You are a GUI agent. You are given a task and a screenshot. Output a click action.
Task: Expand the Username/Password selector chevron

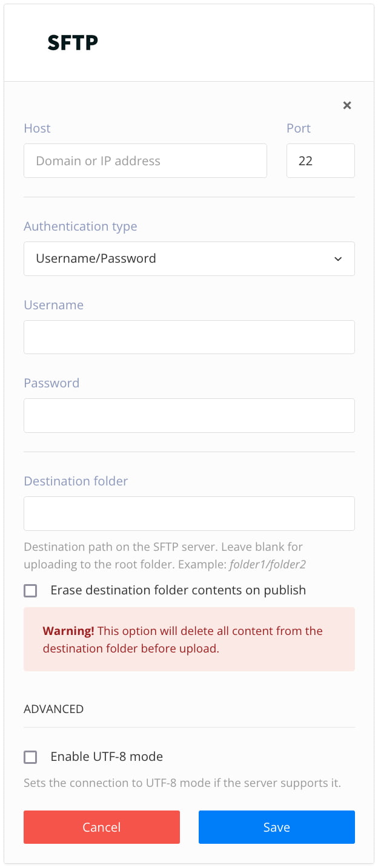coord(338,258)
